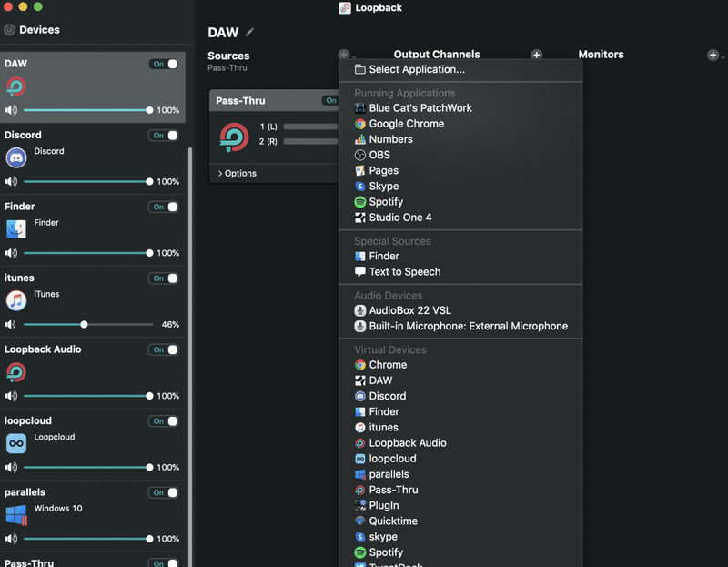Screen dimensions: 728x567
Task: Select Skype from running applications
Action: [x=460, y=187]
